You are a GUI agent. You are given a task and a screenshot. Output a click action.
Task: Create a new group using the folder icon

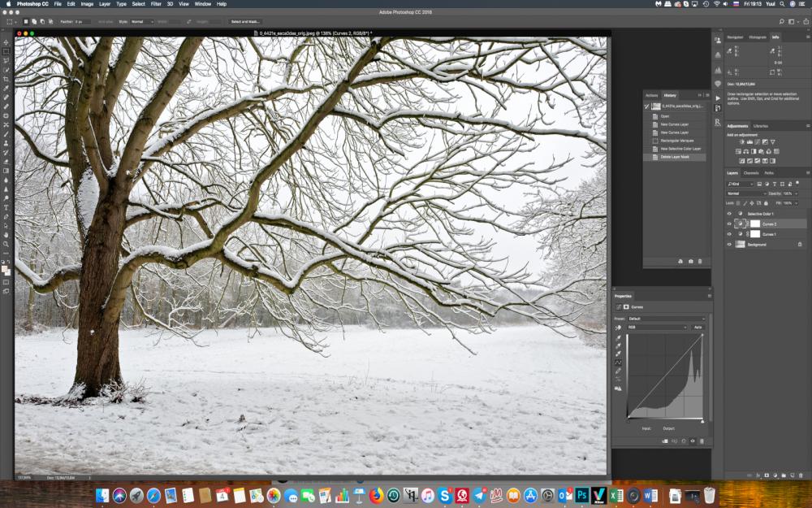tap(784, 475)
